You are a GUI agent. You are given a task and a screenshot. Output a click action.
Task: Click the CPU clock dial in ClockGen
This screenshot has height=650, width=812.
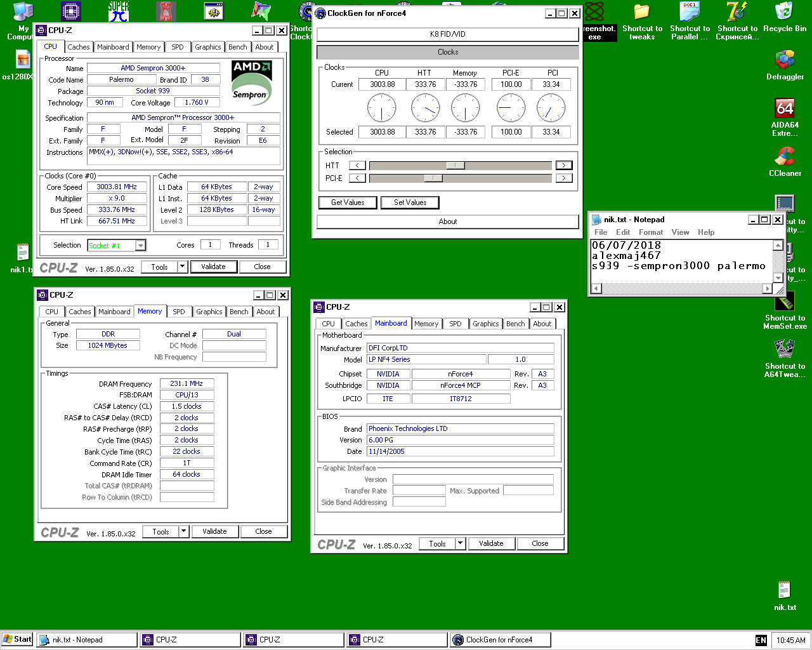[382, 109]
